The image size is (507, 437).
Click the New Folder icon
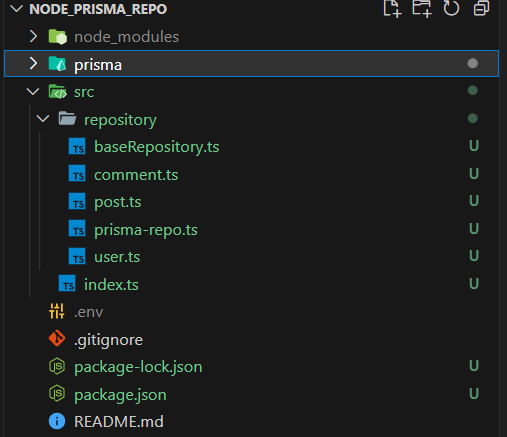422,8
